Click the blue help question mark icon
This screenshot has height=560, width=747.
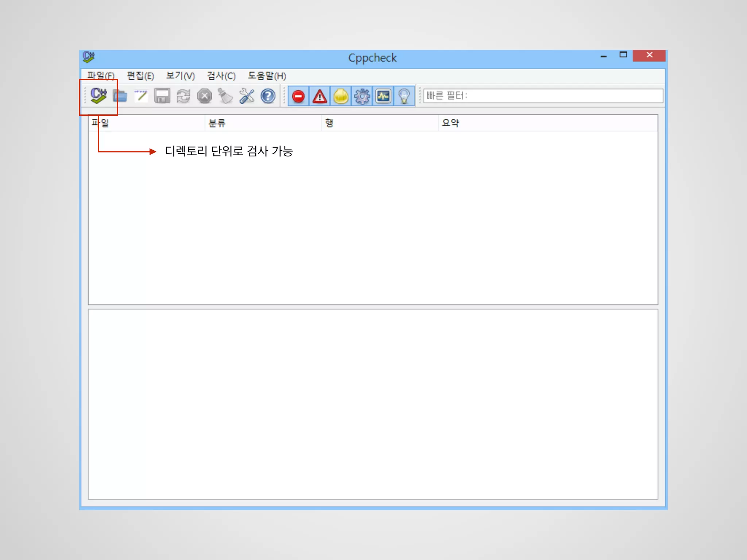268,96
